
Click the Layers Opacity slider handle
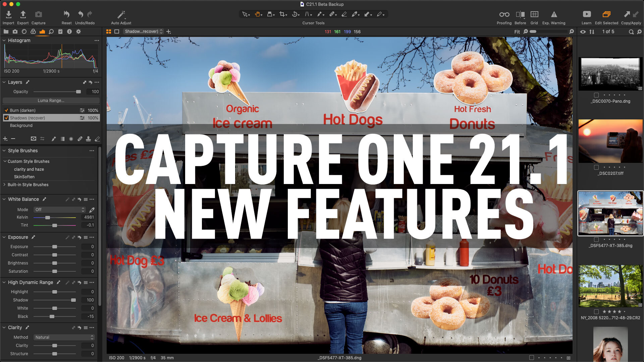[x=78, y=92]
